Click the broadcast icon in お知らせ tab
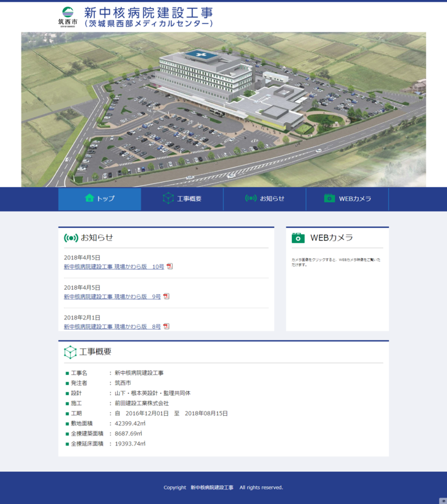The height and width of the screenshot is (504, 447). click(x=251, y=198)
